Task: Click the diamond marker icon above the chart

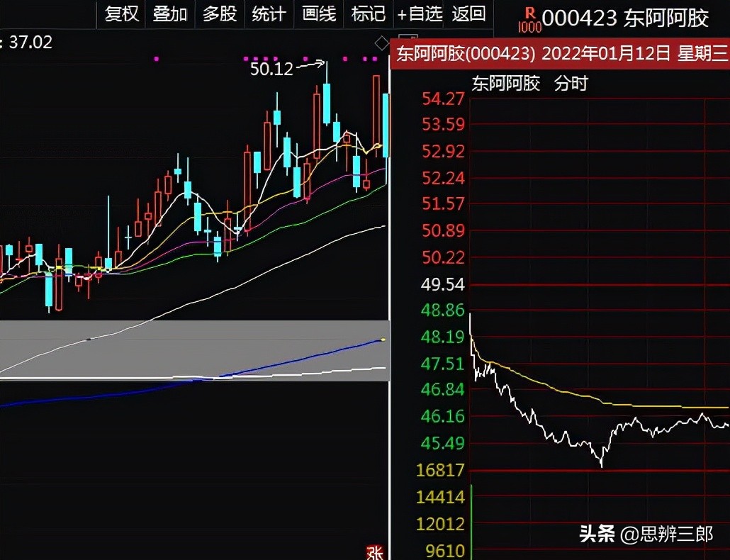Action: [x=382, y=44]
